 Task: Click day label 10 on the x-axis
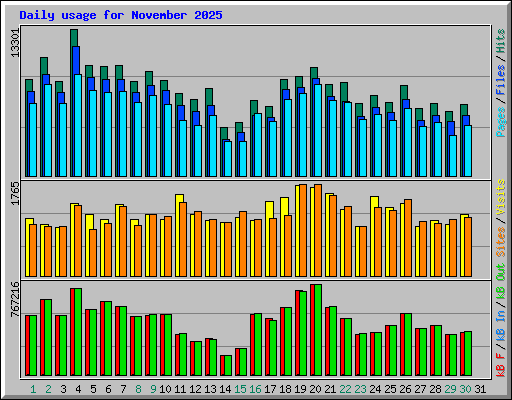coord(165,389)
